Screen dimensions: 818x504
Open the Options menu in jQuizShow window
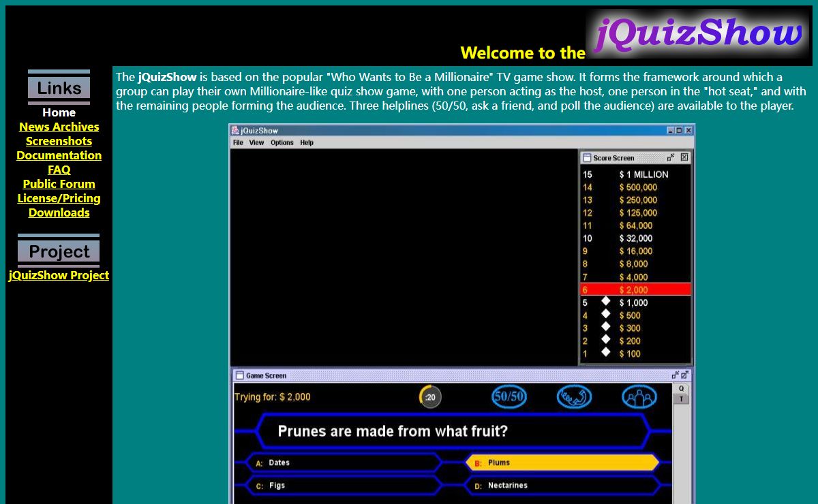pyautogui.click(x=282, y=142)
